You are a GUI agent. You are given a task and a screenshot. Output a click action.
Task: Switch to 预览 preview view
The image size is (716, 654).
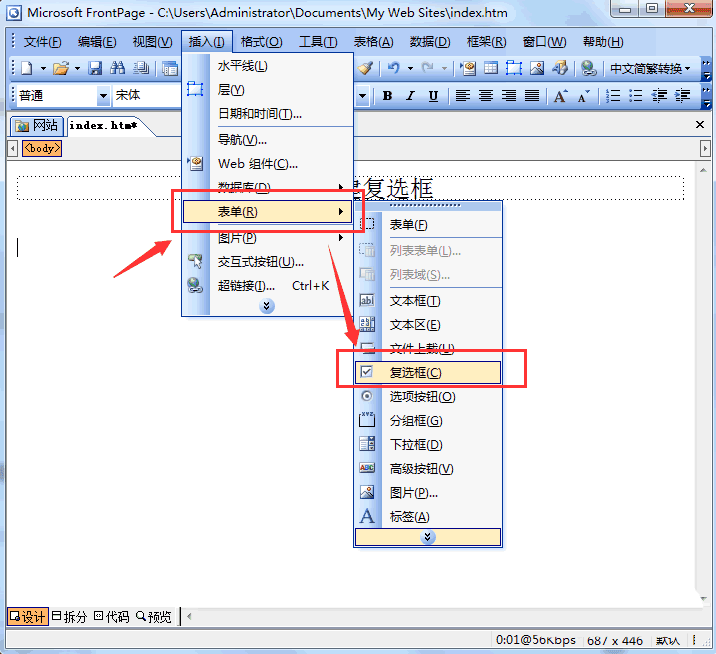[154, 617]
